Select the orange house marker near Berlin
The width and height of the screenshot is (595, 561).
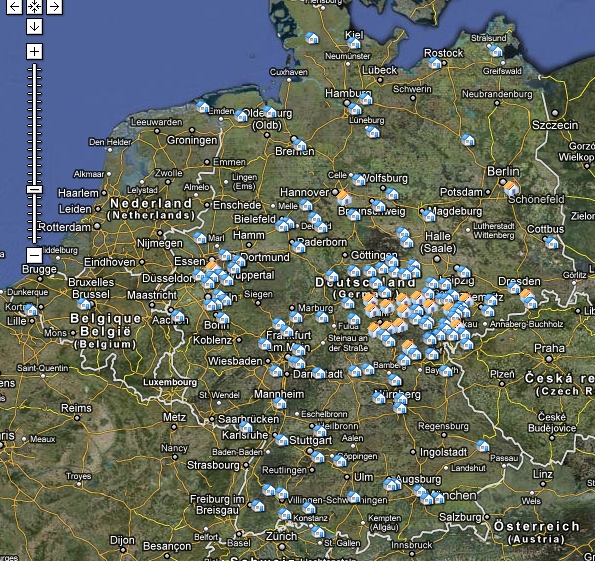coord(511,188)
